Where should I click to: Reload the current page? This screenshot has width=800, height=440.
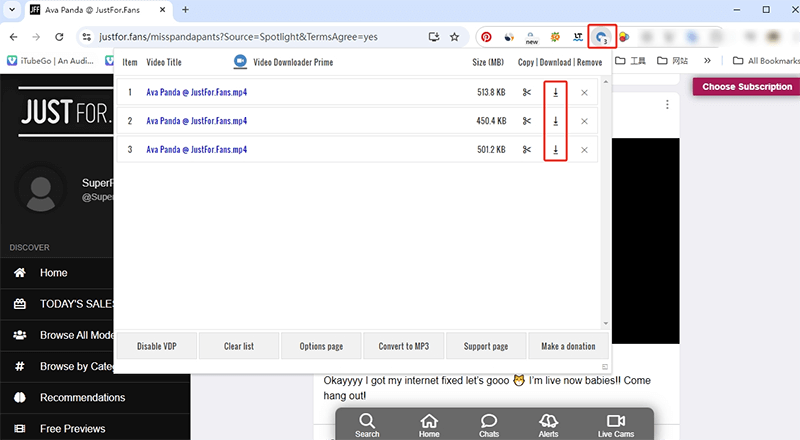pos(61,37)
